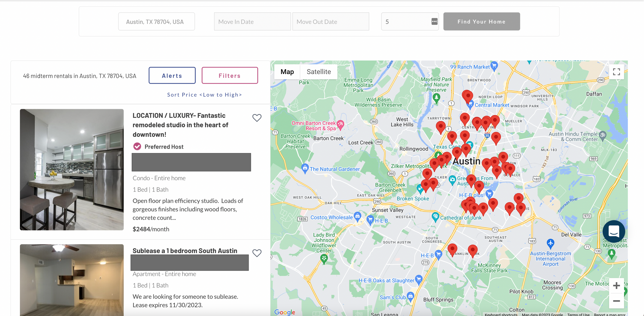The image size is (644, 316).
Task: Click Find Your Home button
Action: 481,22
